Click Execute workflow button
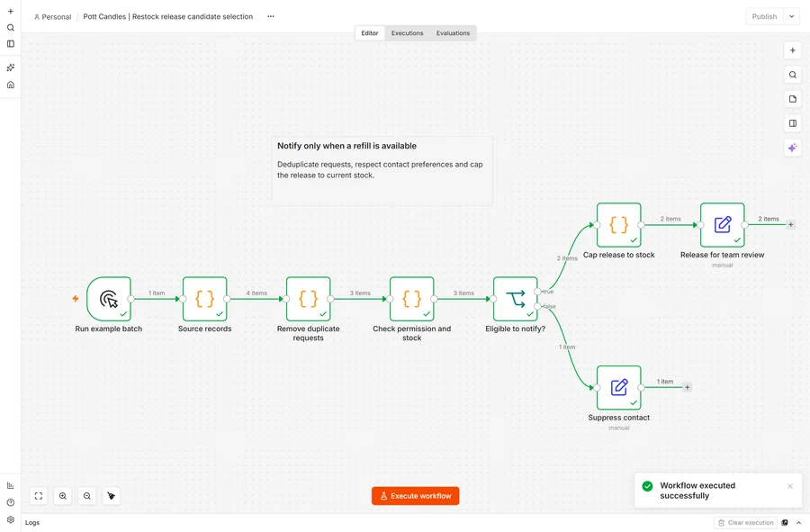 point(415,496)
